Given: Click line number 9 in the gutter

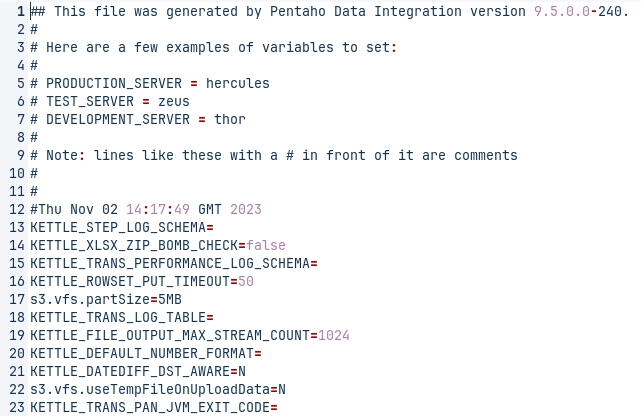Looking at the screenshot, I should point(20,155).
